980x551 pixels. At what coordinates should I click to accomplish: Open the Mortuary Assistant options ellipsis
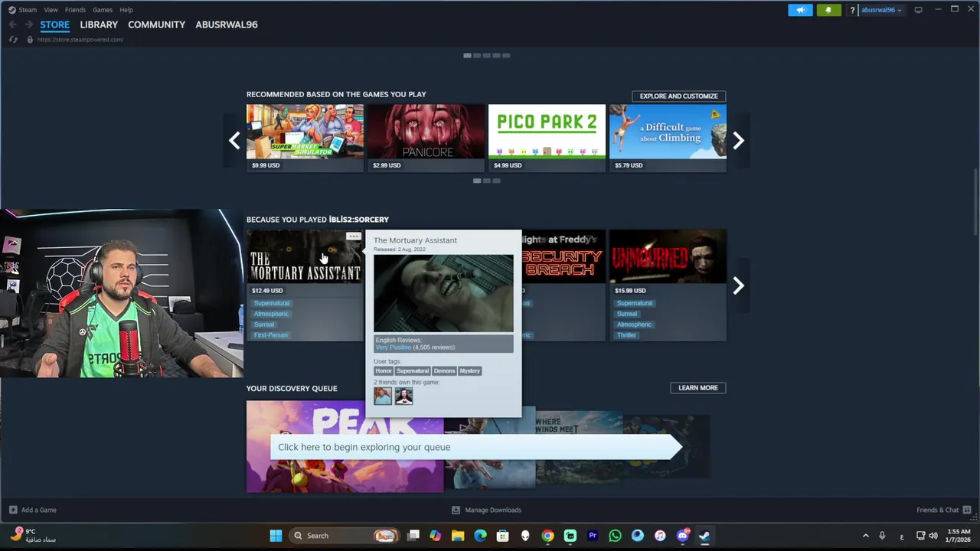pos(353,236)
